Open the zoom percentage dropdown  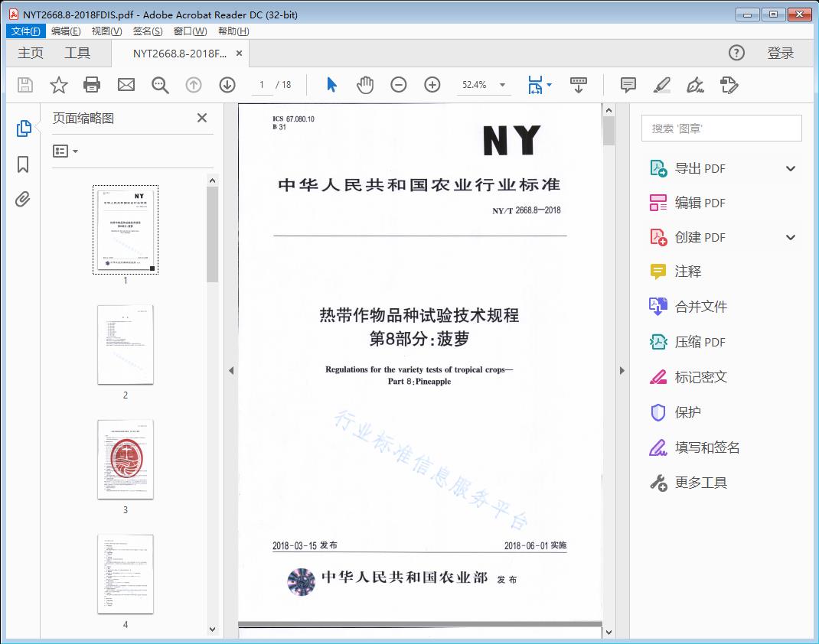(x=501, y=85)
